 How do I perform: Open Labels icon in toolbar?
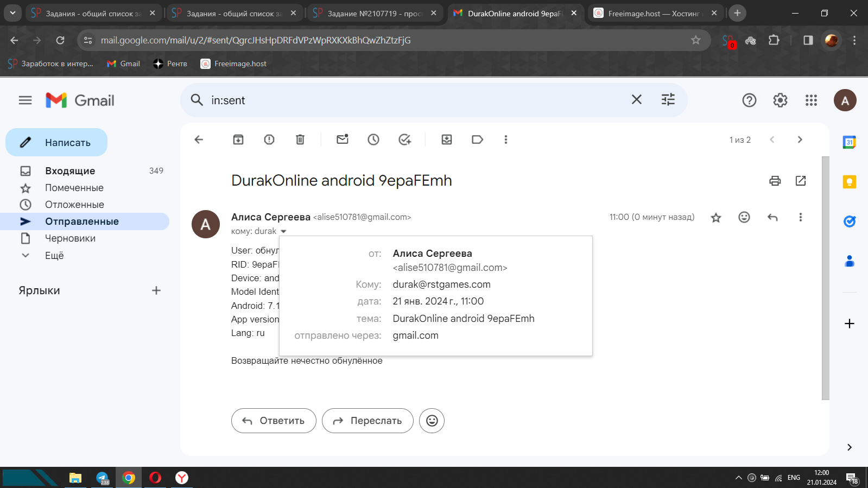coord(478,140)
